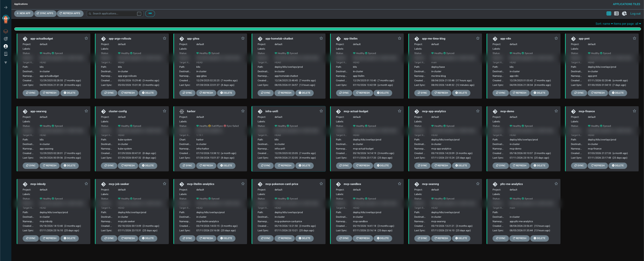Open mcp-app-analytics application title
Screen dimensions: 644x261
pos(434,111)
